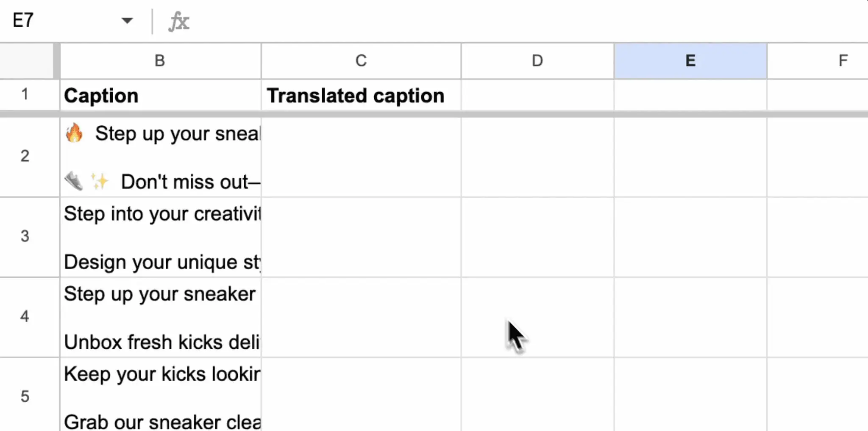
Task: Click the select-all corner box
Action: (26, 61)
